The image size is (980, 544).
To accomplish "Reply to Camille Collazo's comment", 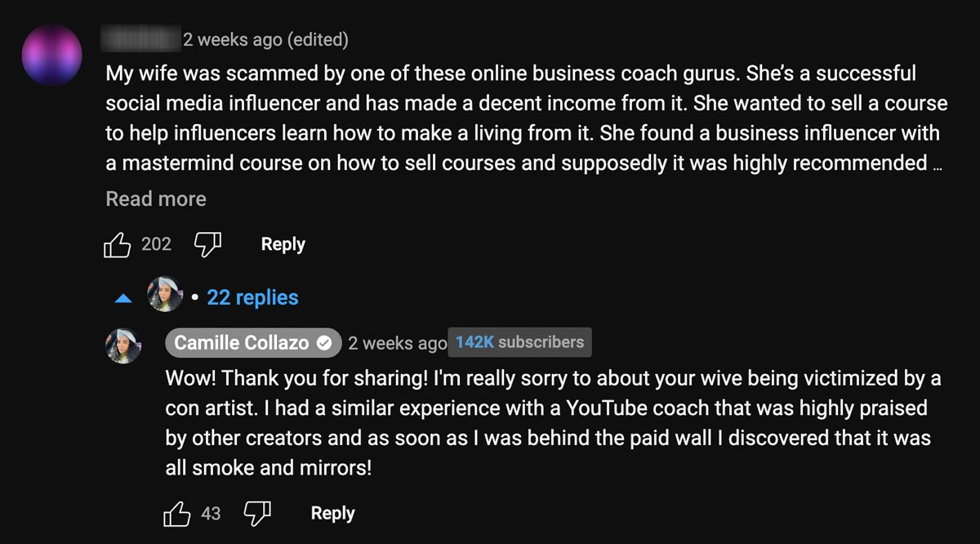I will click(332, 513).
